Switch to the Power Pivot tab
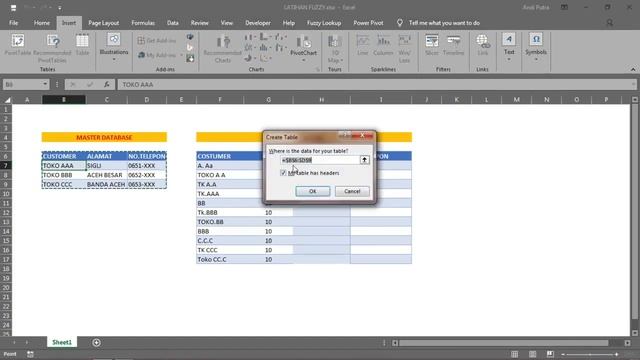 pyautogui.click(x=368, y=23)
